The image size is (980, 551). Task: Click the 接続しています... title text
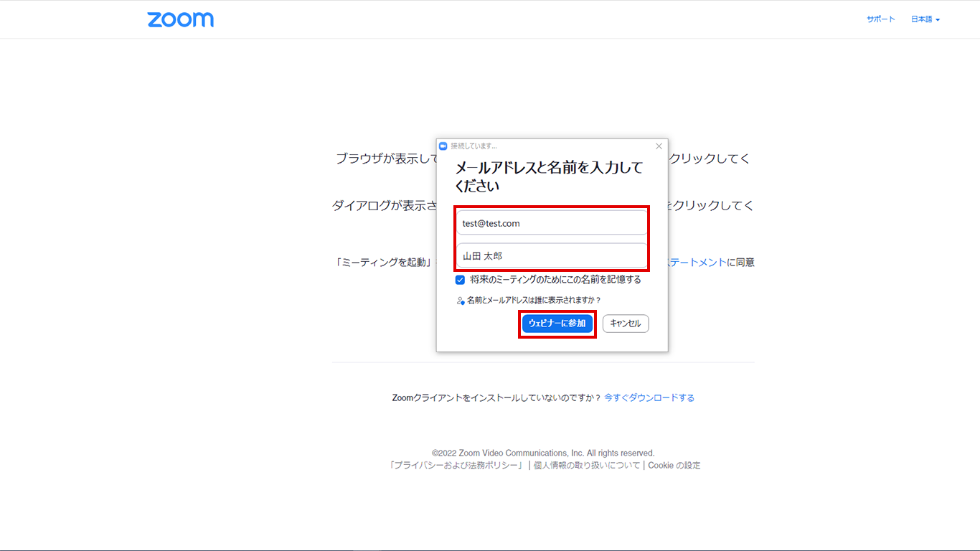point(473,146)
